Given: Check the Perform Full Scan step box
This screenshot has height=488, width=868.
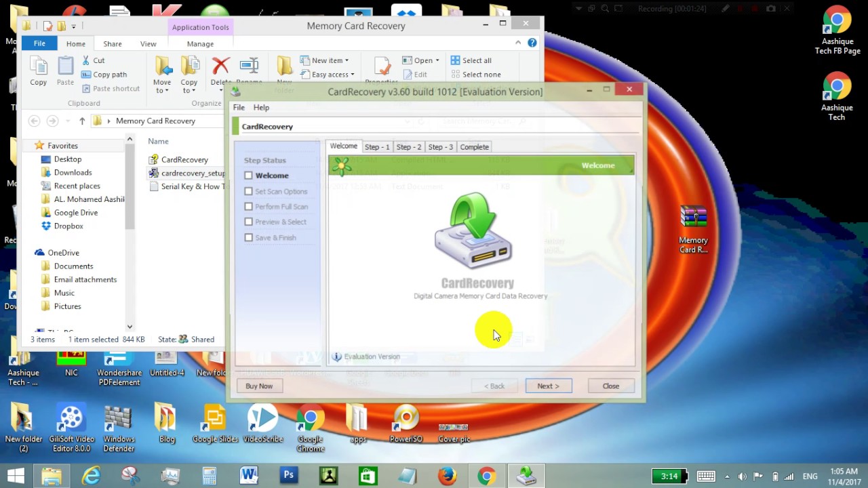Looking at the screenshot, I should point(248,207).
